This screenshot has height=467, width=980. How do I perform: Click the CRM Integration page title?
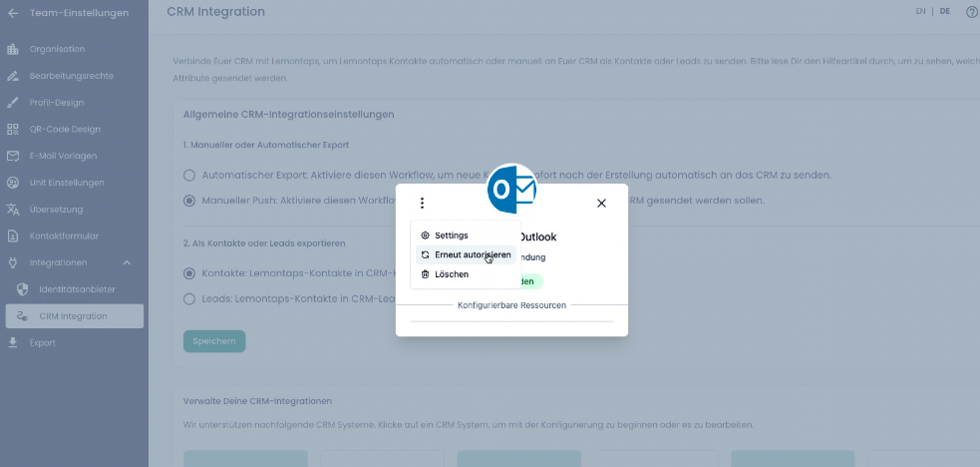pyautogui.click(x=216, y=12)
